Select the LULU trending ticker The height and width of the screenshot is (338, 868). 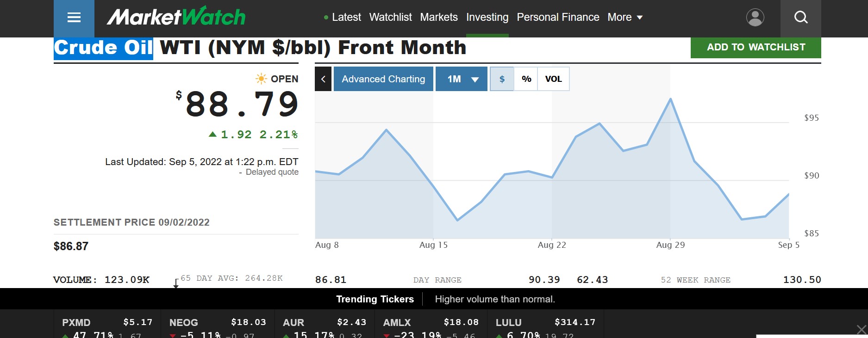[545, 326]
